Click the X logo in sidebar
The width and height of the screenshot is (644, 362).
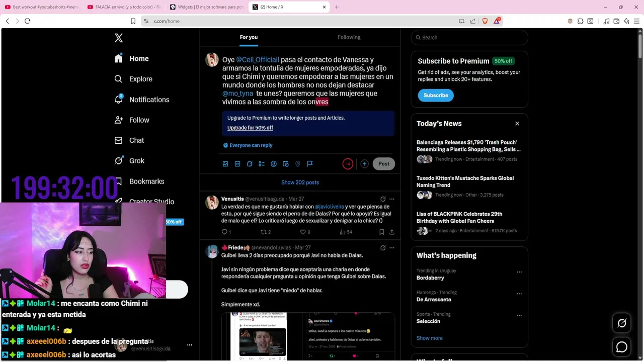[118, 38]
